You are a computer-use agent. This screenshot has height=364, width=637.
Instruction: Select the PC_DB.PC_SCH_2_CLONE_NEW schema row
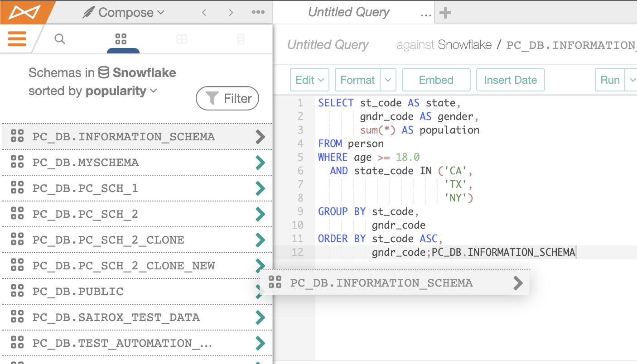point(137,266)
